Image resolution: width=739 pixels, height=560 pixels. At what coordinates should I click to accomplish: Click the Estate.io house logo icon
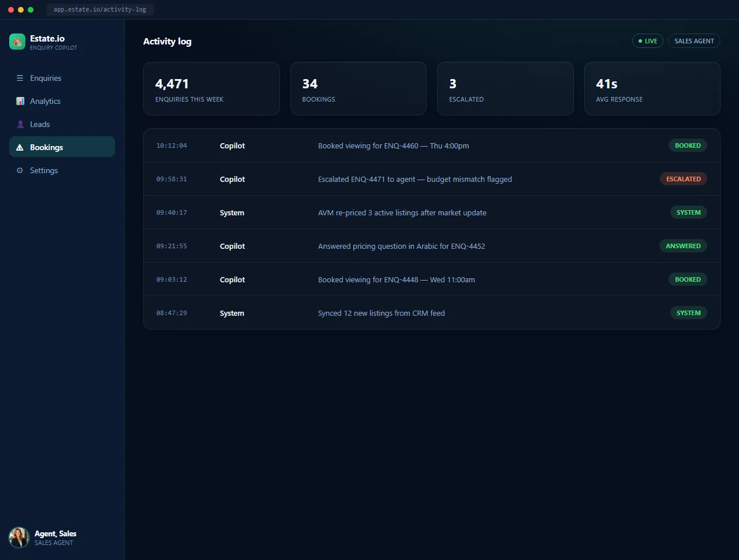coord(17,42)
